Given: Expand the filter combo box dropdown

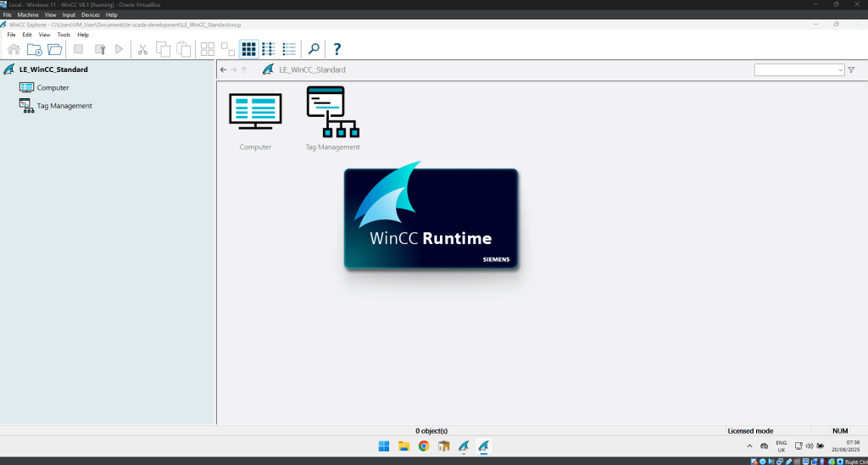Looking at the screenshot, I should (x=840, y=69).
